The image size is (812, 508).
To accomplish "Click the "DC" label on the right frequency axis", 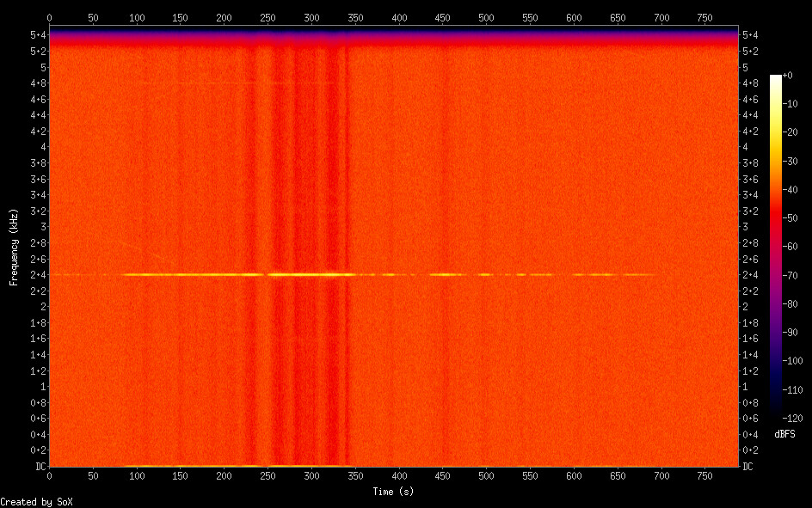I will (748, 467).
